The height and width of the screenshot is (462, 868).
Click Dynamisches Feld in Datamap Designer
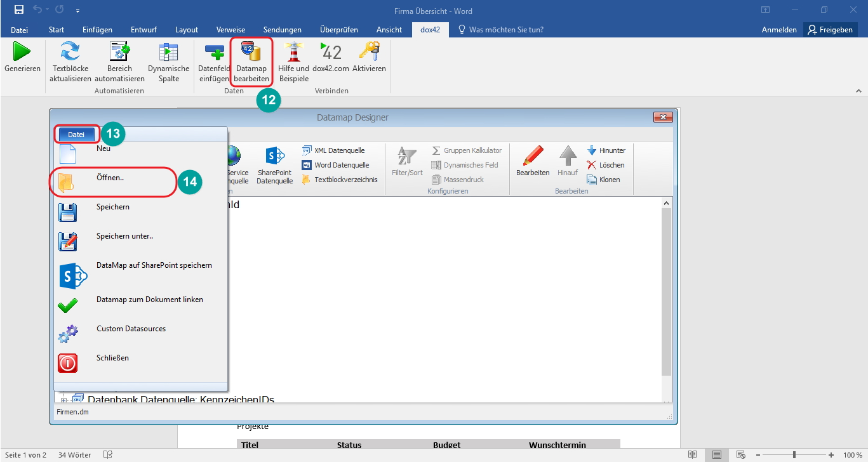click(465, 165)
